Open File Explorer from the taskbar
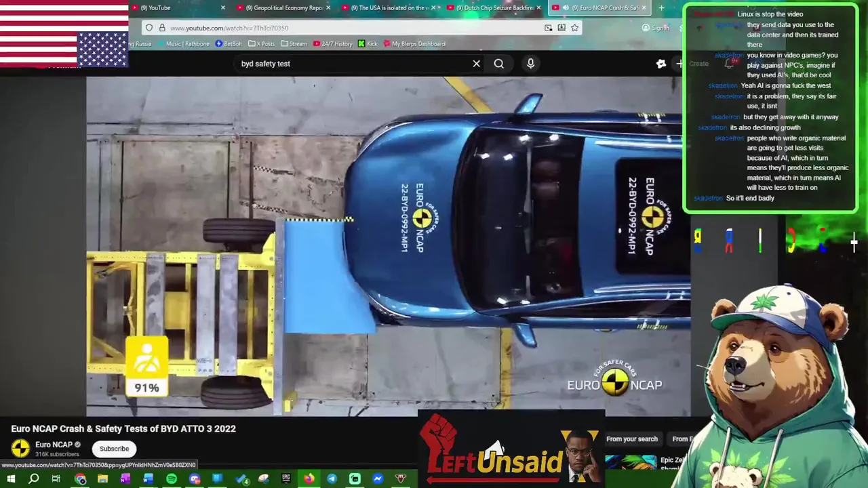 point(102,479)
